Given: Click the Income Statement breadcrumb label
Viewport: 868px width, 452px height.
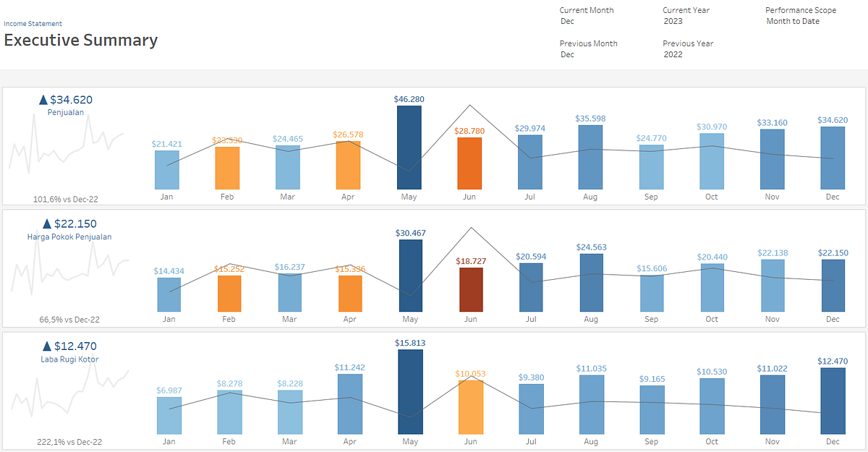Looking at the screenshot, I should click(32, 23).
